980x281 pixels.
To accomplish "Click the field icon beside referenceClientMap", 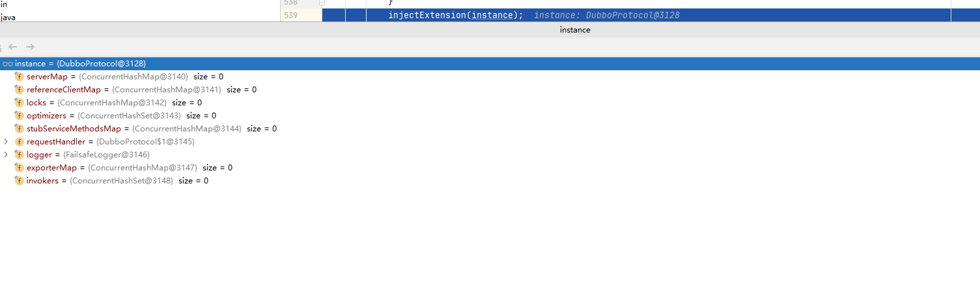I will point(19,90).
